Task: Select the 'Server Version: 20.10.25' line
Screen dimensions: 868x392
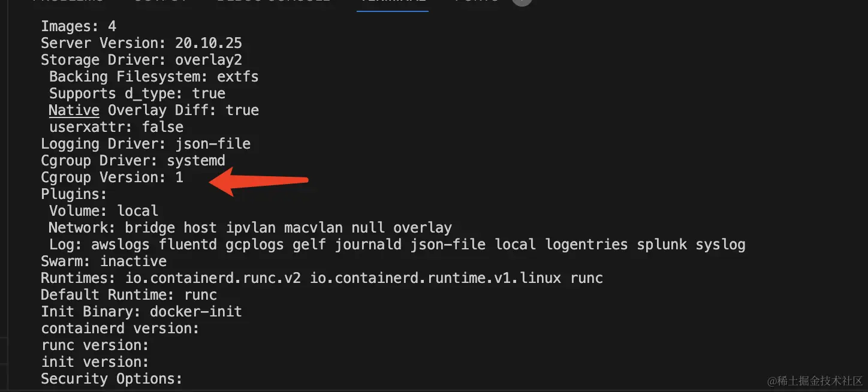Action: click(x=141, y=43)
